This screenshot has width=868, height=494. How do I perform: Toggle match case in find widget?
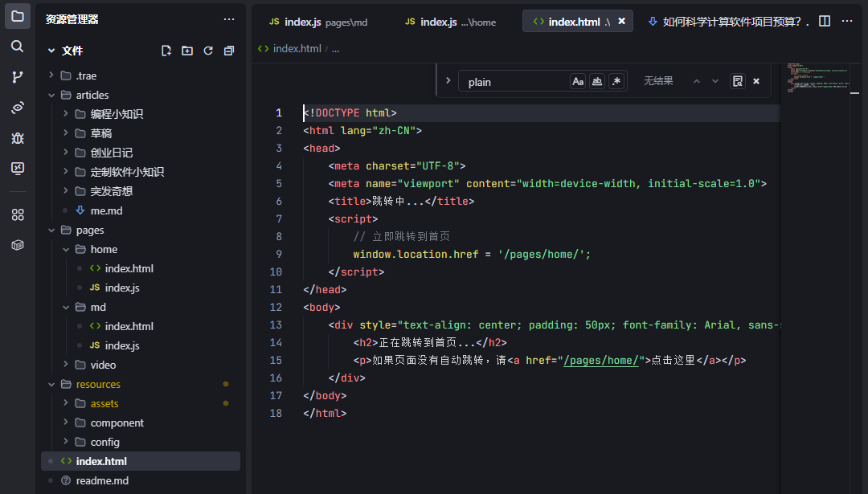coord(578,81)
